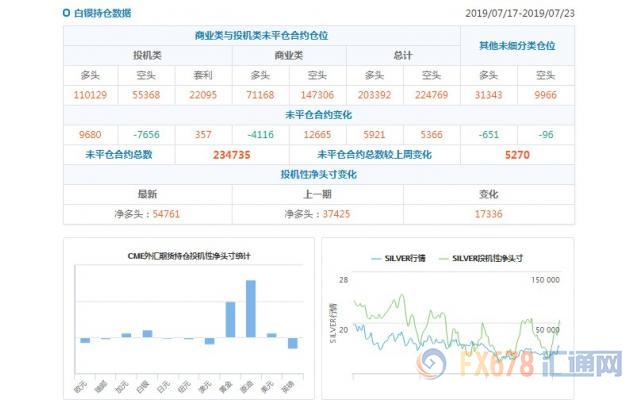Click the 总计 column group header
Viewport: 640px width, 400px height.
pos(403,56)
